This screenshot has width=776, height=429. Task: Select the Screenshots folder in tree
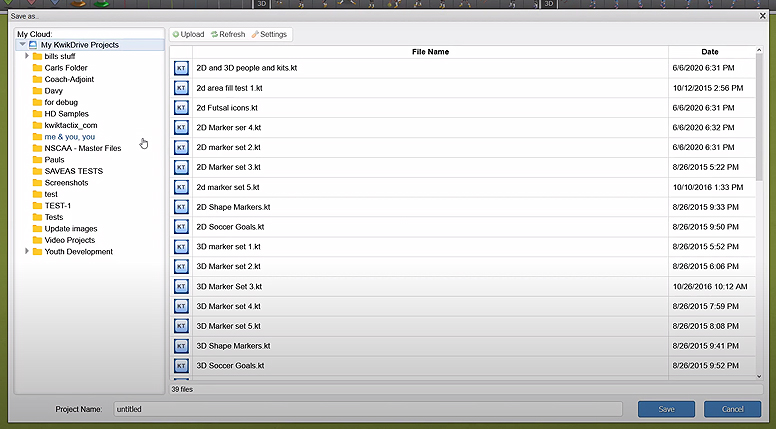pos(66,183)
